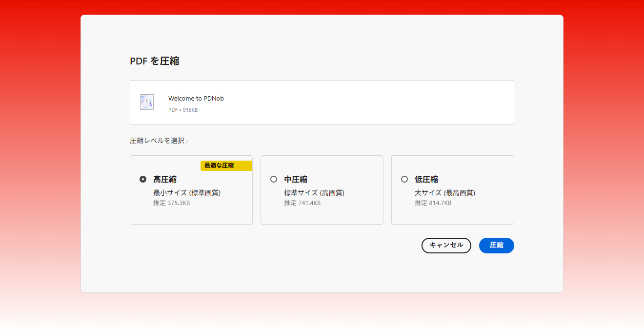Click the Welcome to PDNob PDF thumbnail
The height and width of the screenshot is (332, 644).
147,102
